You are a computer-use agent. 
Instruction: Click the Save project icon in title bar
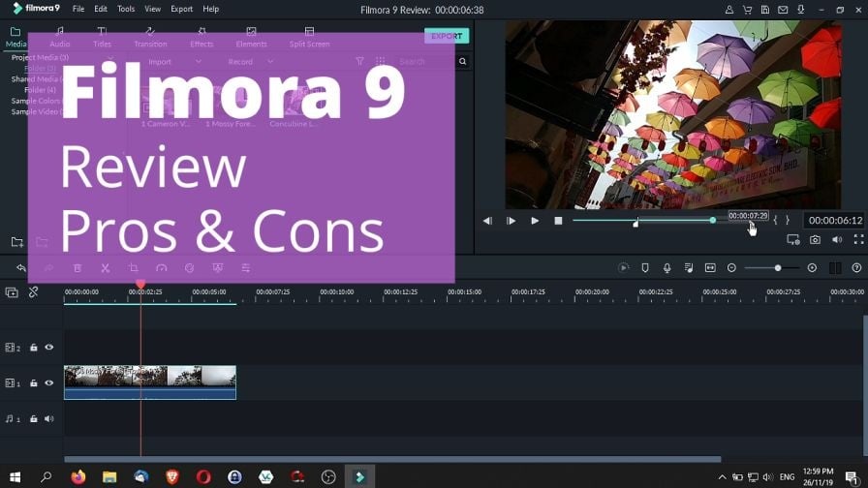tap(765, 10)
